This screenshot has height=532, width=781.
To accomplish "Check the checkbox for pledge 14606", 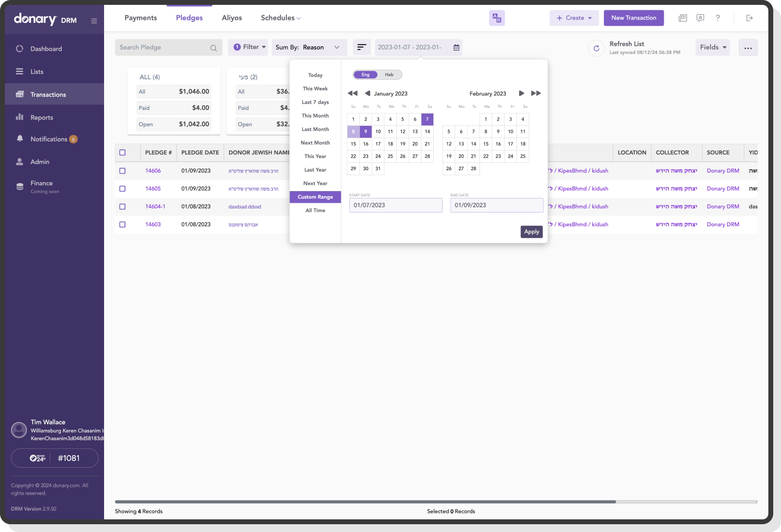I will 122,170.
